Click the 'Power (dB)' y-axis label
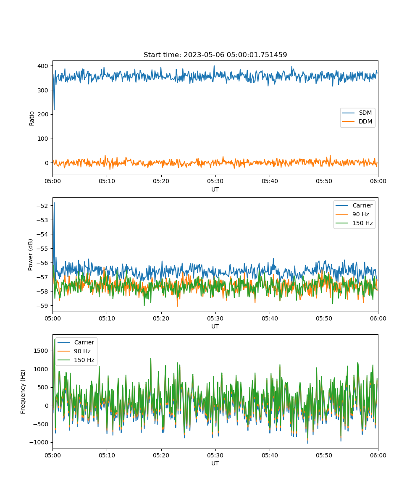The width and height of the screenshot is (420, 504). [31, 255]
